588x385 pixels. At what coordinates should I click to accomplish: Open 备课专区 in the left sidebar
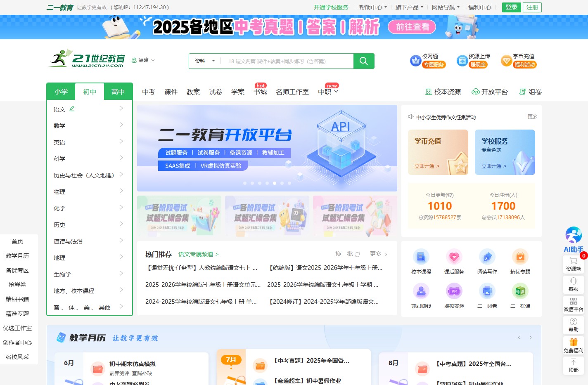click(x=17, y=270)
